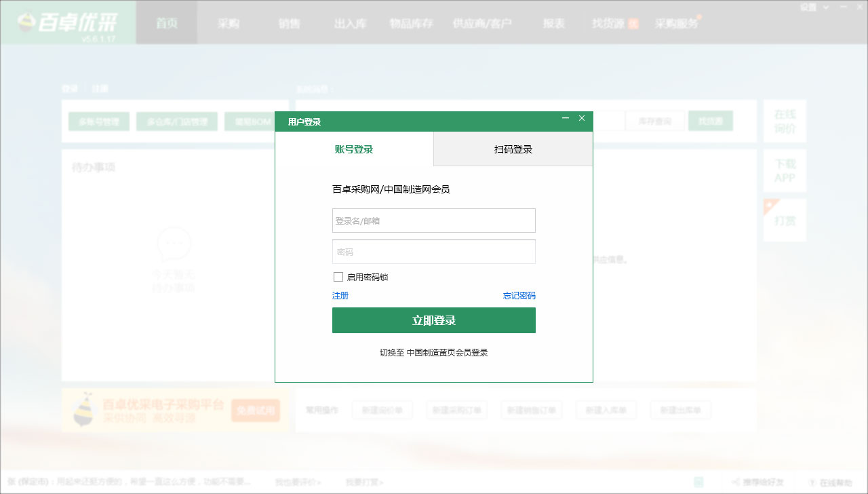Open the 采购 menu in main window
This screenshot has height=494, width=868.
click(229, 23)
